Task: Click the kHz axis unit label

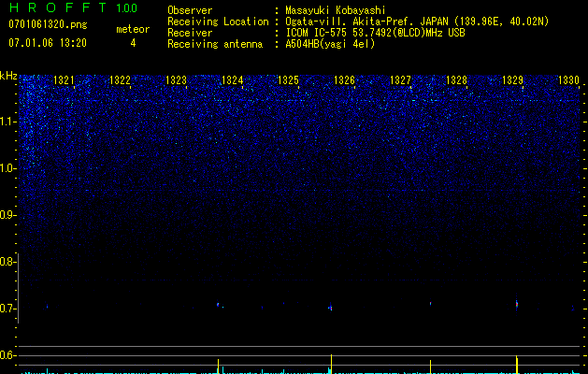Action: pyautogui.click(x=8, y=76)
